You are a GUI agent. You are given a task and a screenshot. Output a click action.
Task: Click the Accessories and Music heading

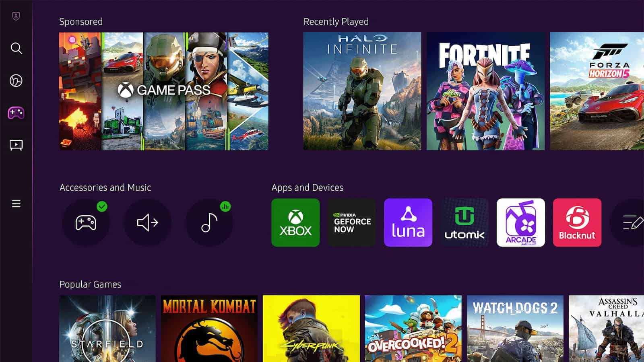click(x=105, y=187)
